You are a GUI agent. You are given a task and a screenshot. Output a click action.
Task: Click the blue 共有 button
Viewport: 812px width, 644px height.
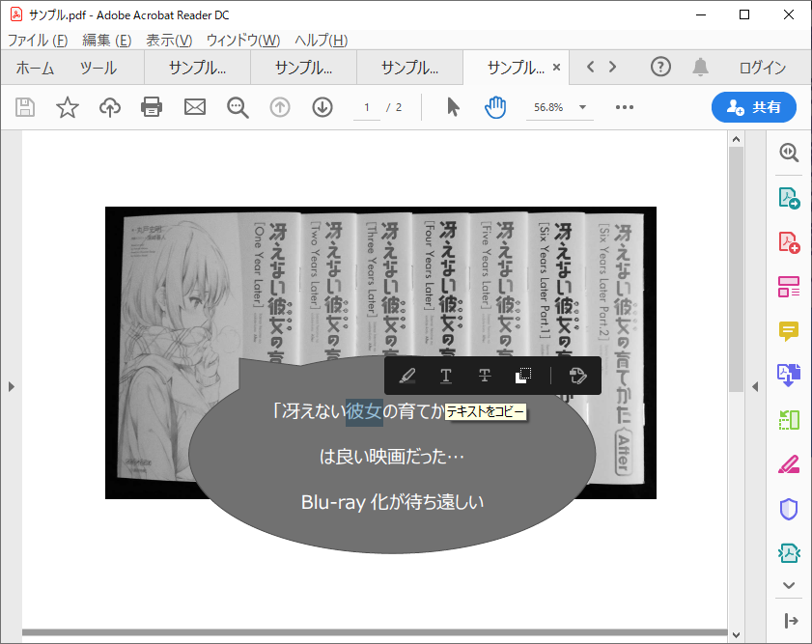click(754, 107)
